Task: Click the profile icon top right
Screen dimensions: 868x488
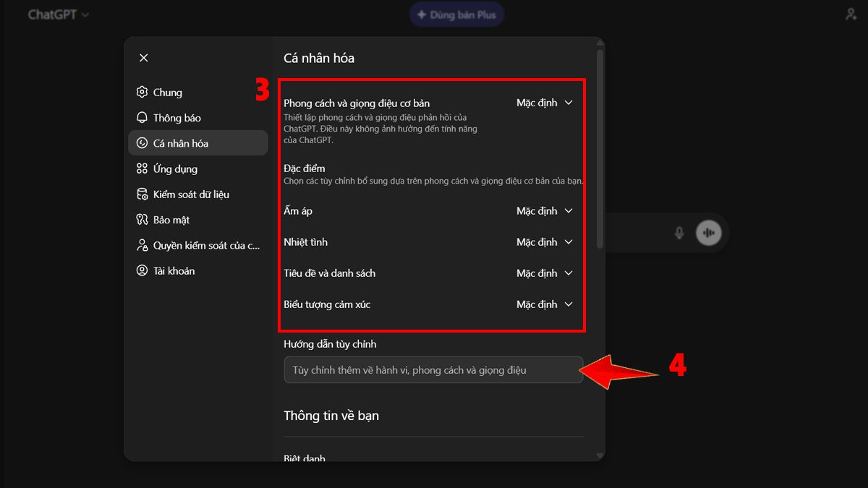Action: pos(851,13)
